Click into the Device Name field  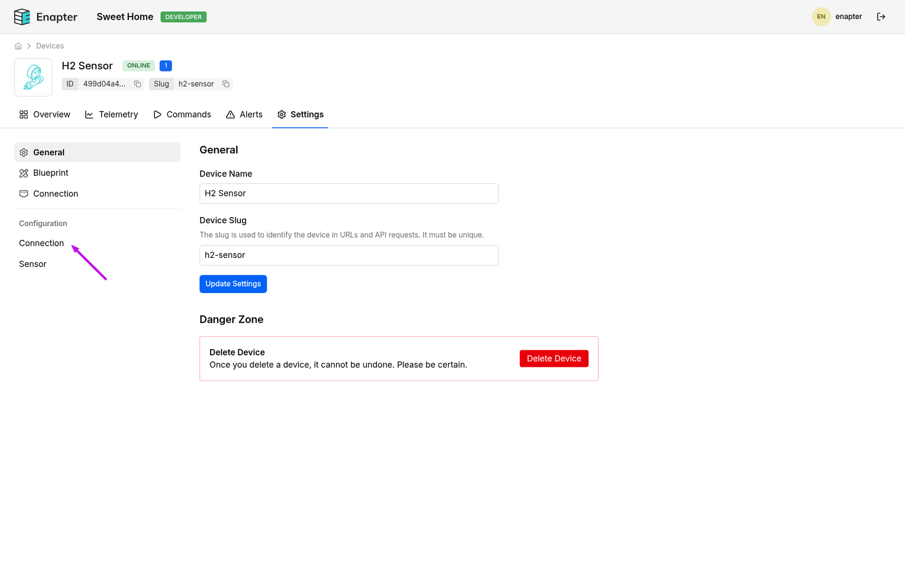348,193
